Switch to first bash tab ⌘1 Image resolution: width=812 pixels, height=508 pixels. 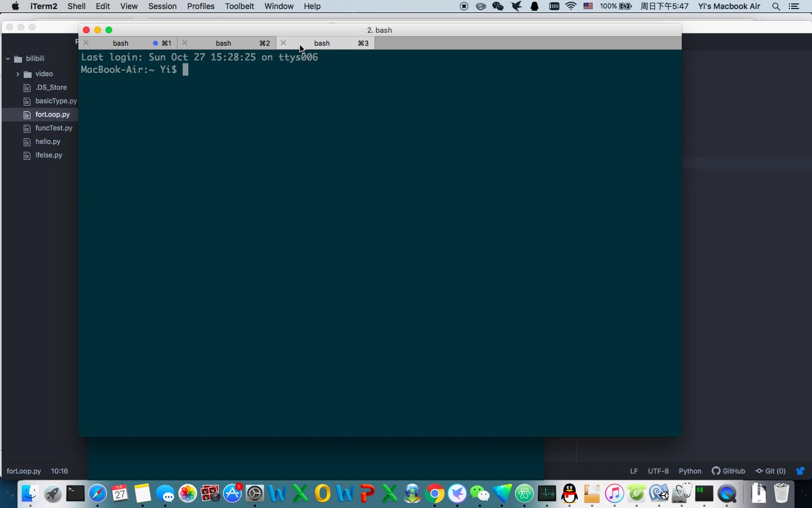[x=129, y=43]
